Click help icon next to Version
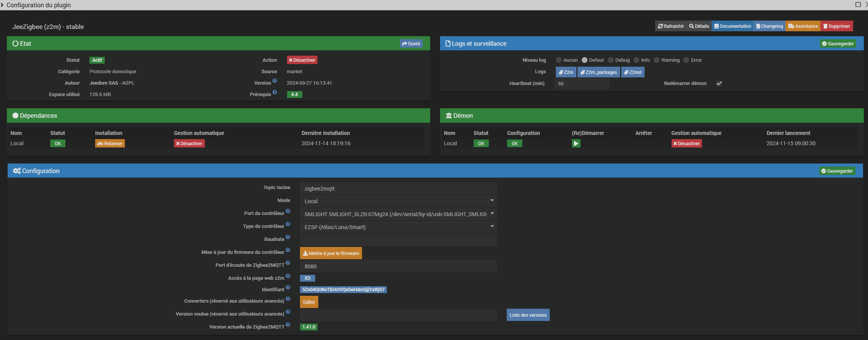 click(274, 81)
